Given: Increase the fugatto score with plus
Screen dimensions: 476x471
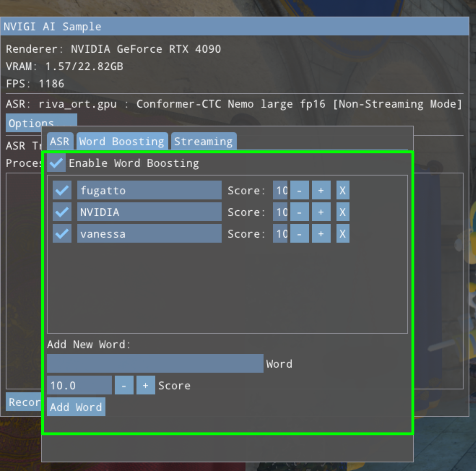Looking at the screenshot, I should 321,190.
